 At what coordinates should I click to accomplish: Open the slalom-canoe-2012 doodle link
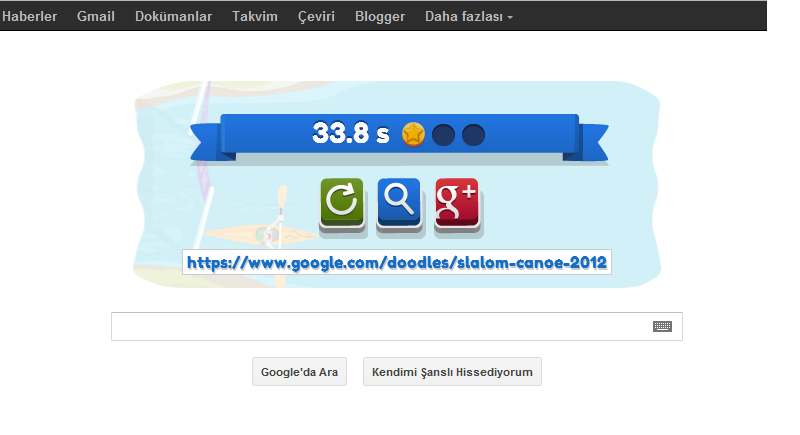pyautogui.click(x=397, y=262)
